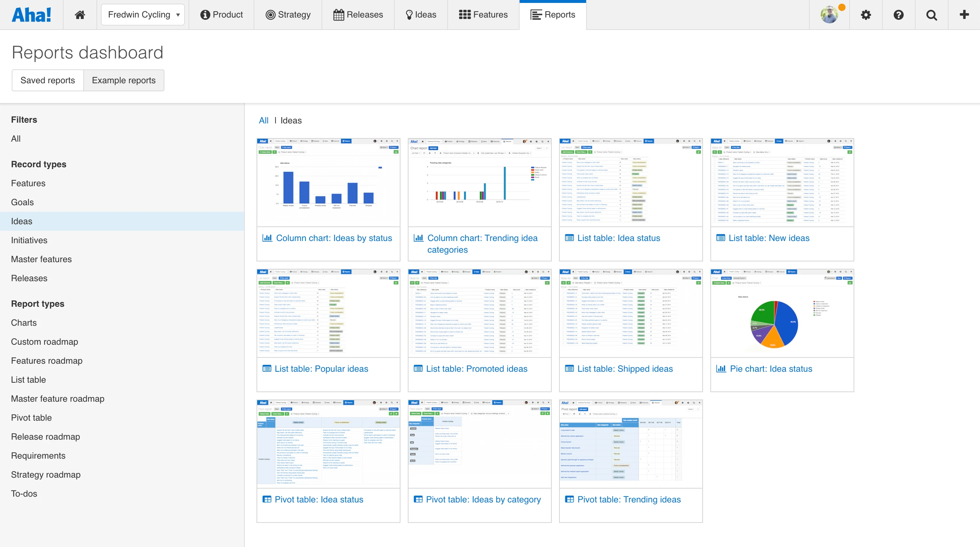The width and height of the screenshot is (980, 547).
Task: Open the settings gear icon
Action: click(x=866, y=15)
